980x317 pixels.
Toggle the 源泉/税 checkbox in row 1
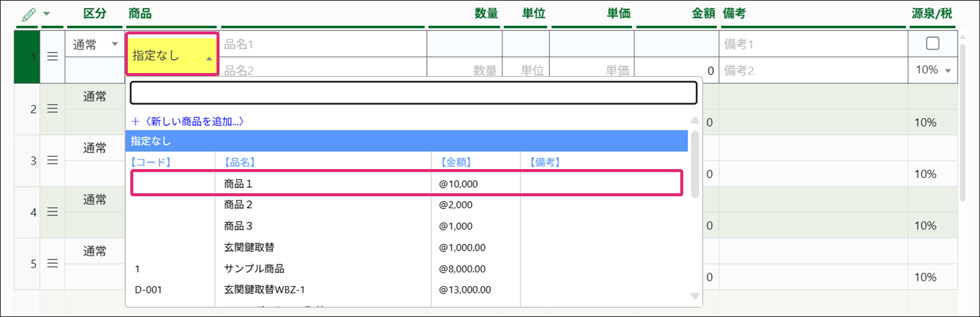point(932,43)
